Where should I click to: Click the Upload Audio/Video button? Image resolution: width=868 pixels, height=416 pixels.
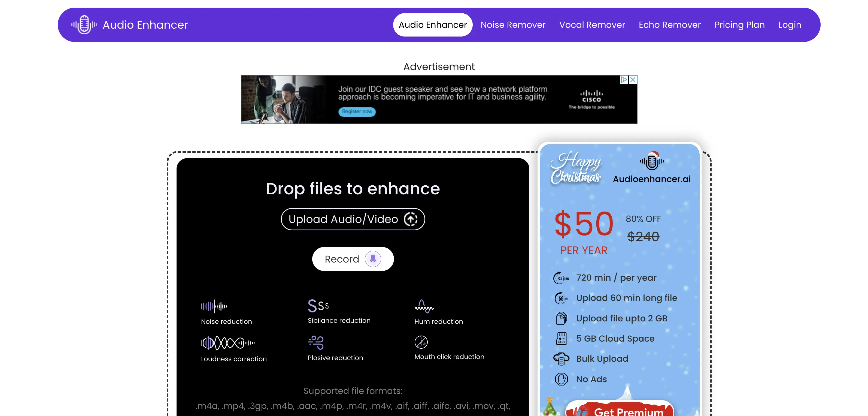pyautogui.click(x=353, y=219)
